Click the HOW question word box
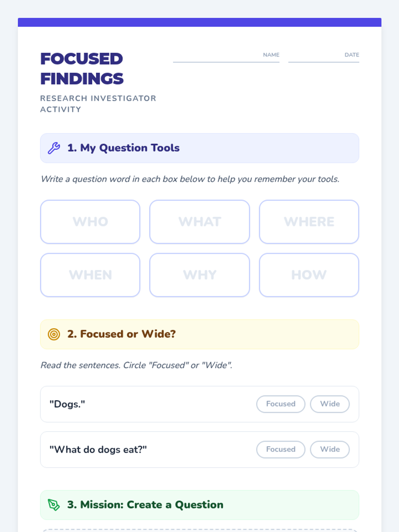This screenshot has height=532, width=399. (309, 275)
